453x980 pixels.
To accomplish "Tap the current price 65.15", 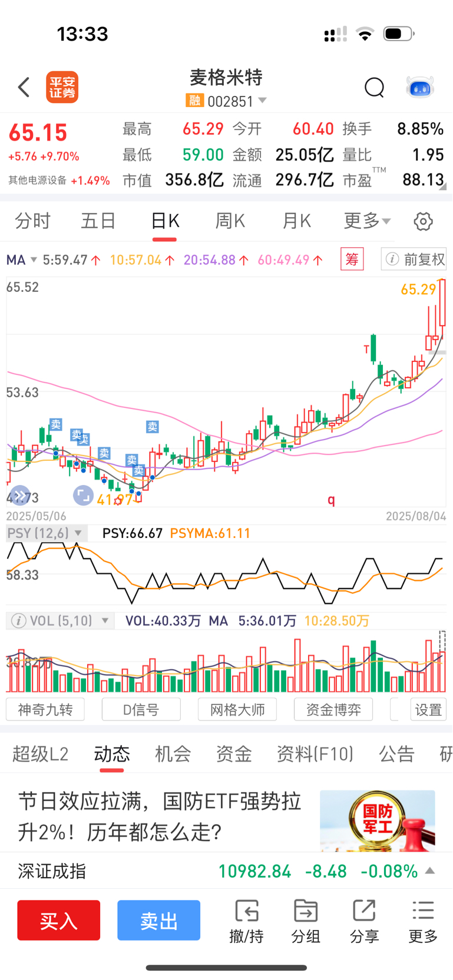I will [38, 132].
